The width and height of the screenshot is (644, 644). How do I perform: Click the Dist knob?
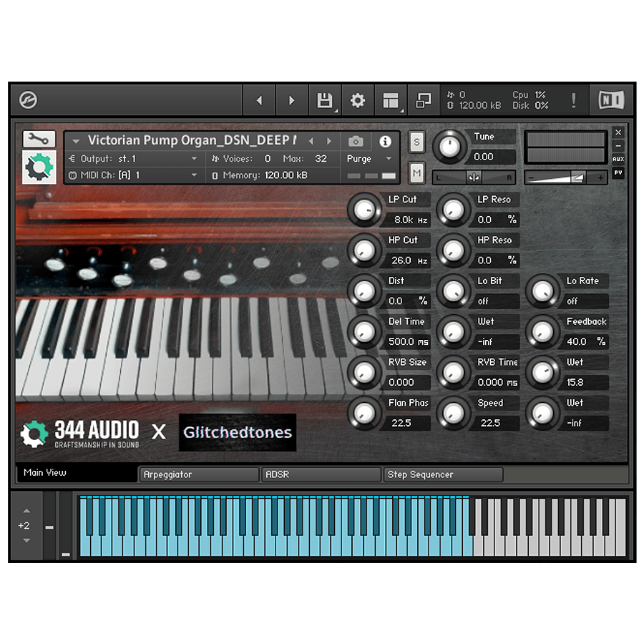(x=365, y=291)
